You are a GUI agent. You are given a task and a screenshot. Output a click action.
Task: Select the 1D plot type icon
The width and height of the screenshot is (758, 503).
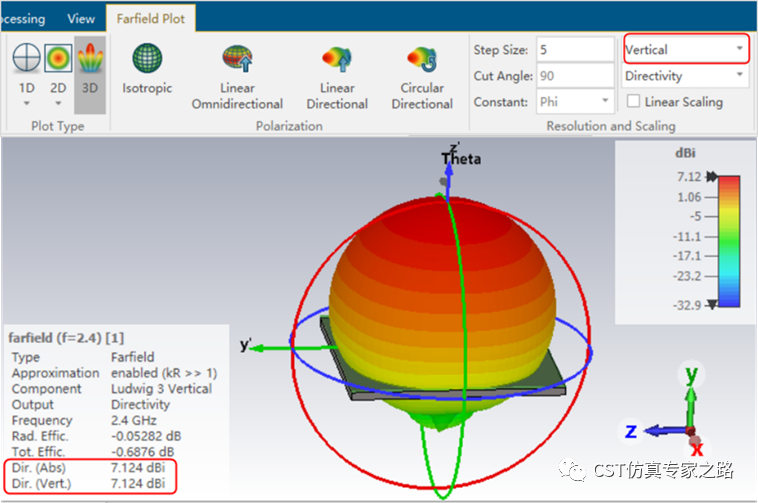(27, 57)
